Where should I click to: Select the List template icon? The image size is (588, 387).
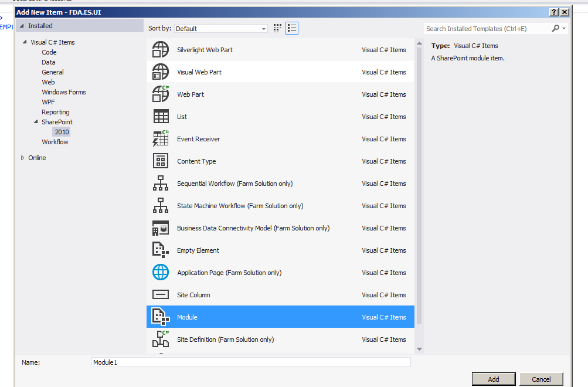coord(160,117)
